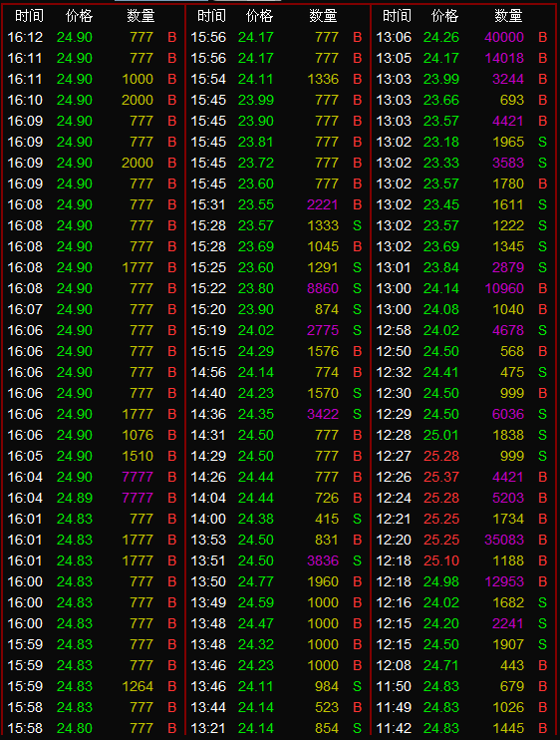
Task: Select the 16:12 trade row
Action: [93, 37]
